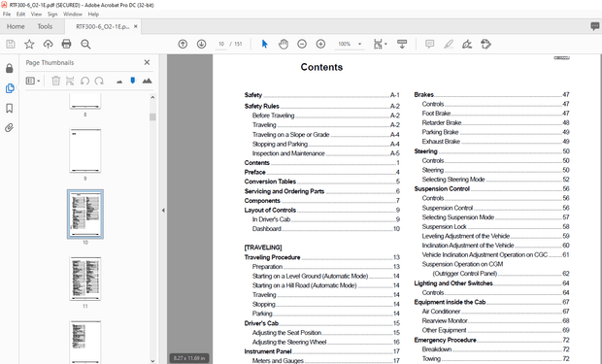Toggle the Page Thumbnails pane icon
This screenshot has height=364, width=602.
coord(10,88)
